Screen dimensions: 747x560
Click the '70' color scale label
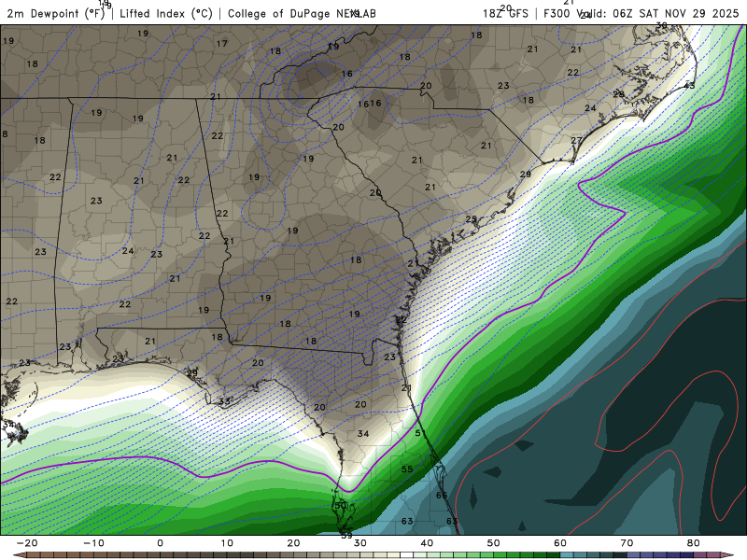click(x=627, y=543)
